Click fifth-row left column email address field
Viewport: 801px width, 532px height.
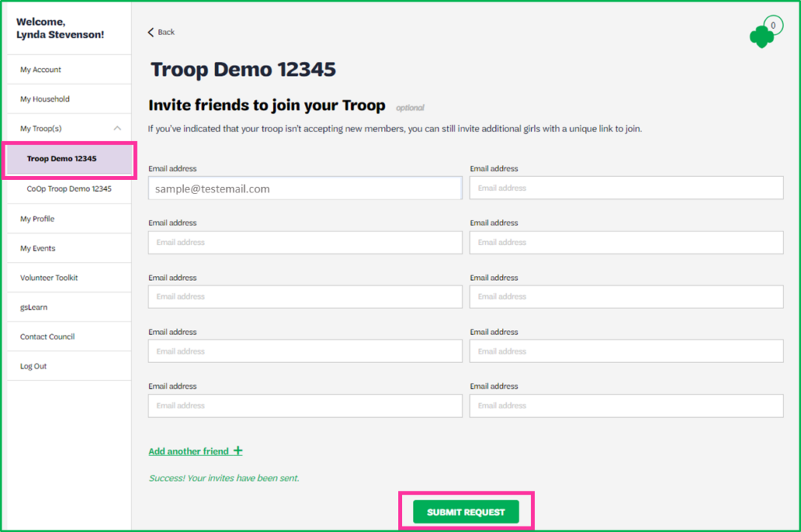pyautogui.click(x=305, y=406)
